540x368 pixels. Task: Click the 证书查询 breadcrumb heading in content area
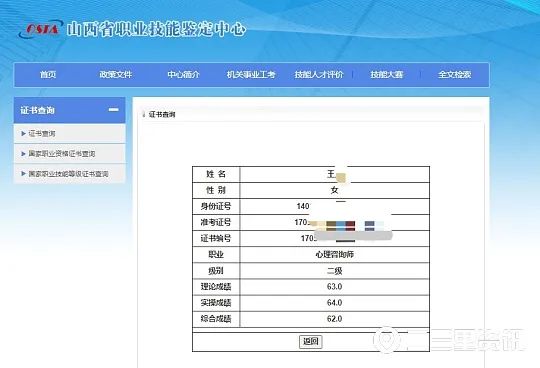tap(162, 114)
